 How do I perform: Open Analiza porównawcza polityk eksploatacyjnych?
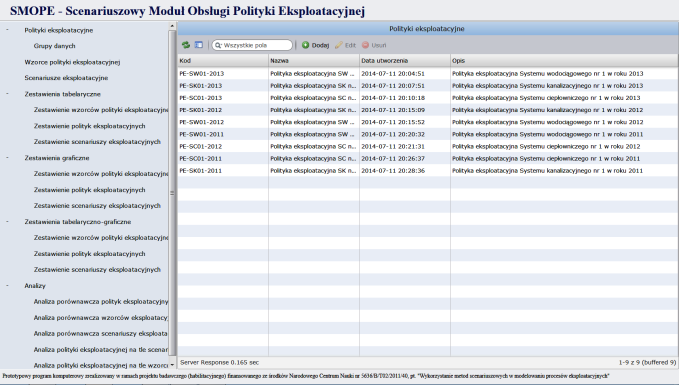pyautogui.click(x=101, y=301)
